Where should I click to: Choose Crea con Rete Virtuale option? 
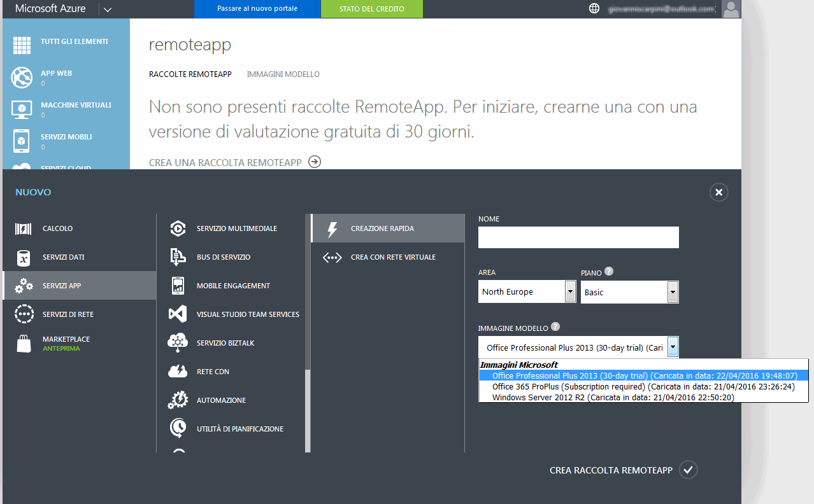[388, 257]
